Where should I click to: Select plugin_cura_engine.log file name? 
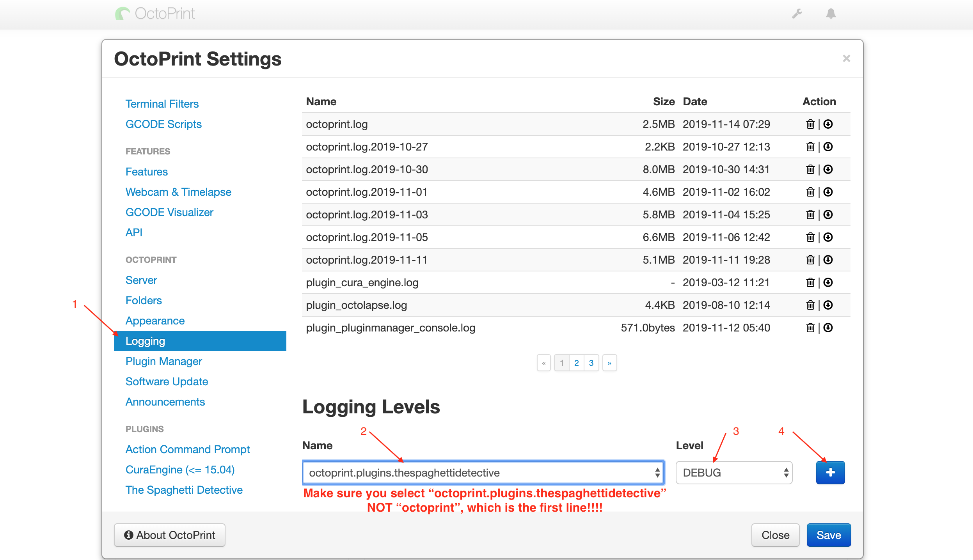(362, 282)
